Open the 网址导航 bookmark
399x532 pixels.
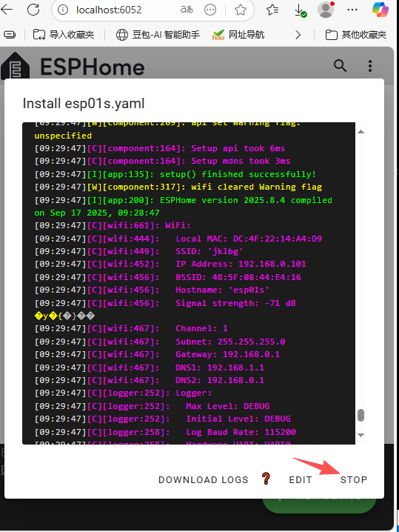tap(238, 35)
